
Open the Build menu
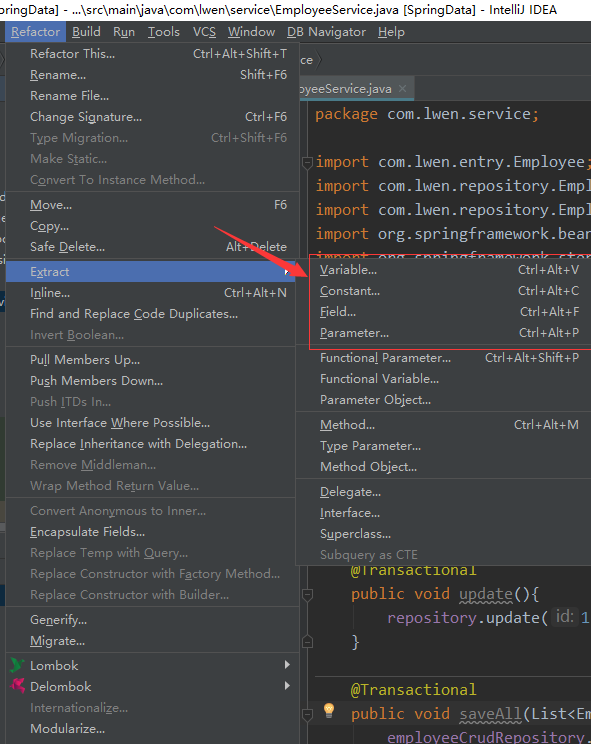pos(86,32)
